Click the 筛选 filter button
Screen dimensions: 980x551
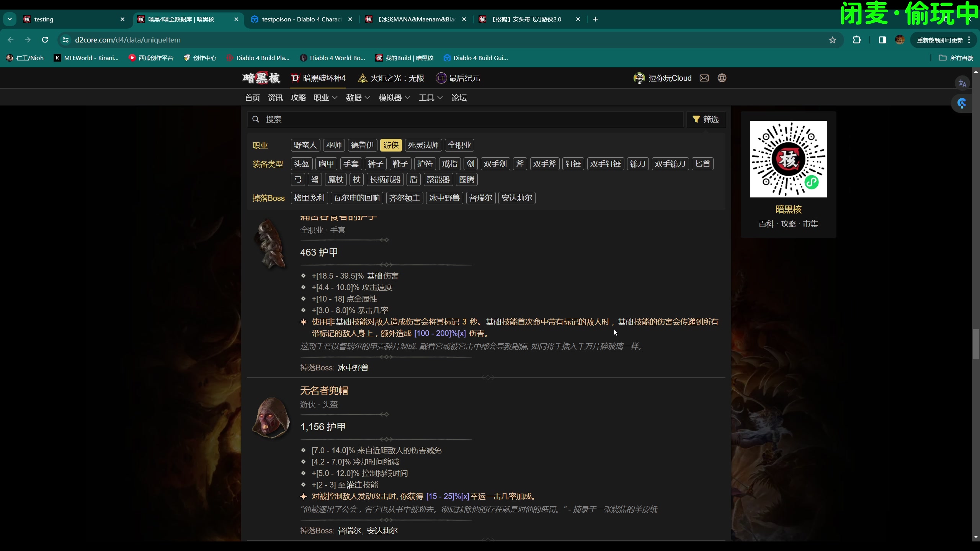[x=706, y=119]
